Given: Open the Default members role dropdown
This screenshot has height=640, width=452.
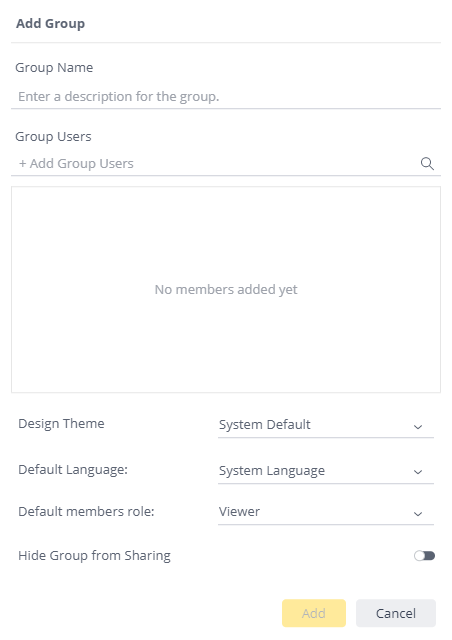Looking at the screenshot, I should click(325, 512).
